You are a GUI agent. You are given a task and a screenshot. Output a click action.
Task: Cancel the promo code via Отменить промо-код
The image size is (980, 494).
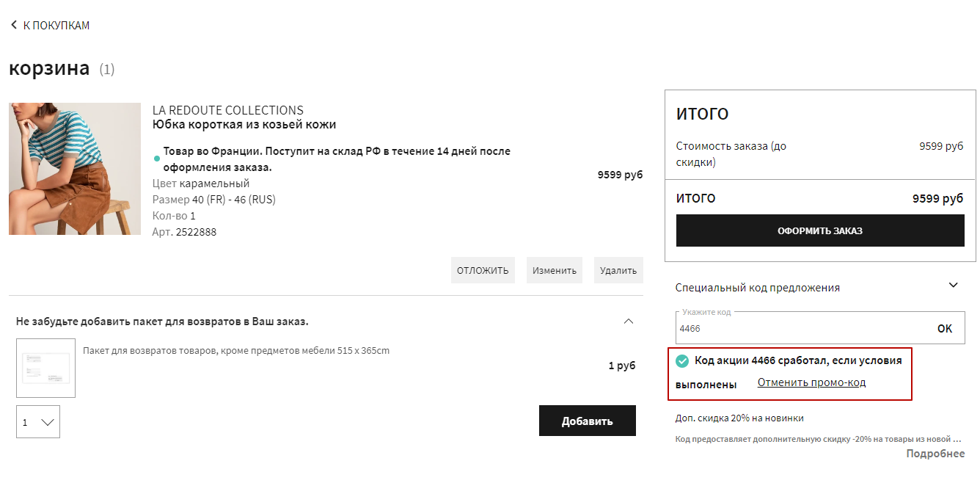pyautogui.click(x=811, y=382)
